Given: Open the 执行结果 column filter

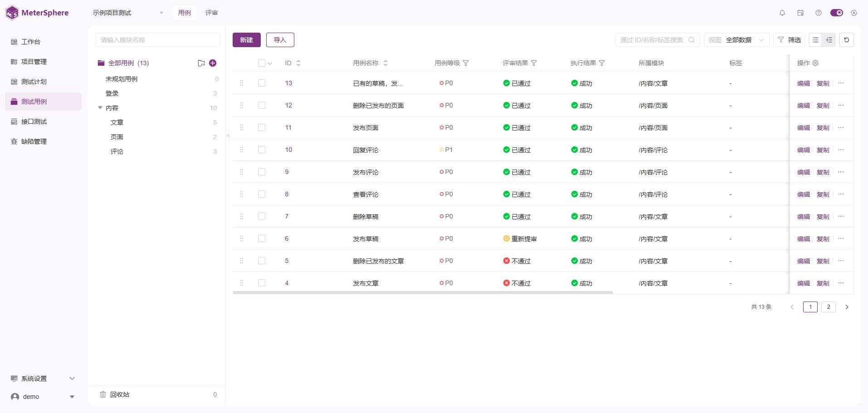Looking at the screenshot, I should click(x=602, y=63).
